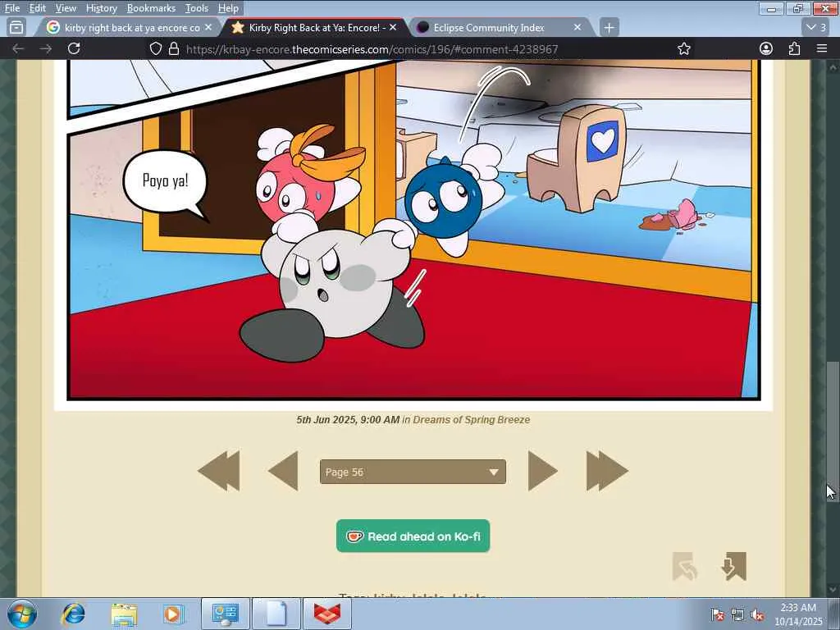This screenshot has width=840, height=630.
Task: Click the tracking protection shield icon
Action: coord(155,49)
